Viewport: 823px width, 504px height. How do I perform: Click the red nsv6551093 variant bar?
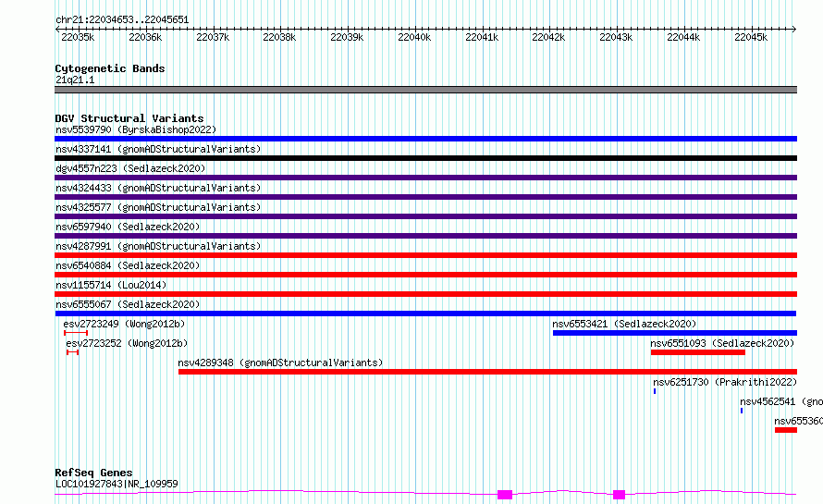(x=698, y=352)
